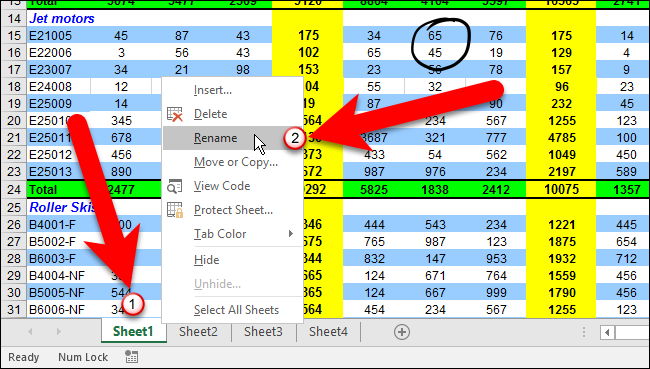The height and width of the screenshot is (369, 650).
Task: Add a new sheet with plus button
Action: pyautogui.click(x=402, y=332)
